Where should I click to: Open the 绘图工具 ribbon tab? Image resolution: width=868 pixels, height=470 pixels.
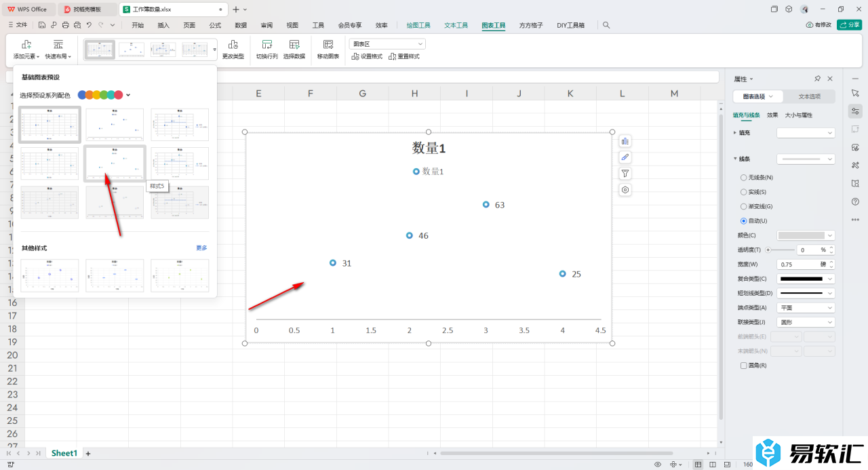pyautogui.click(x=418, y=25)
